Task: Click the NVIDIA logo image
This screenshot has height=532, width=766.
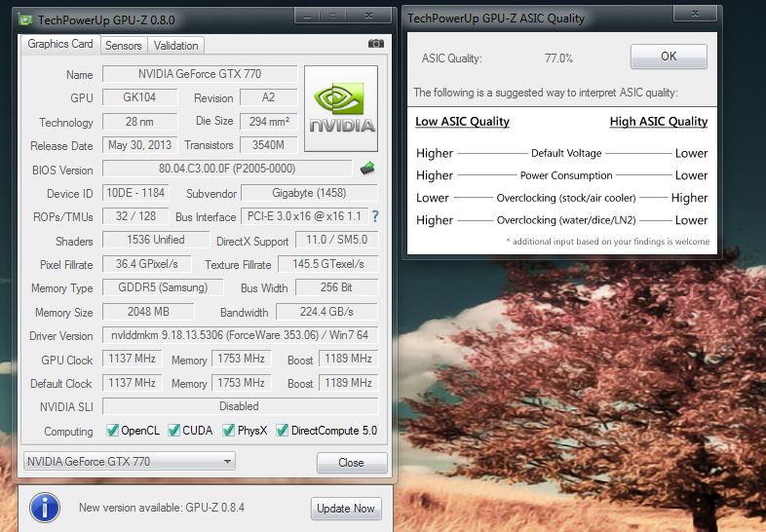Action: click(341, 108)
